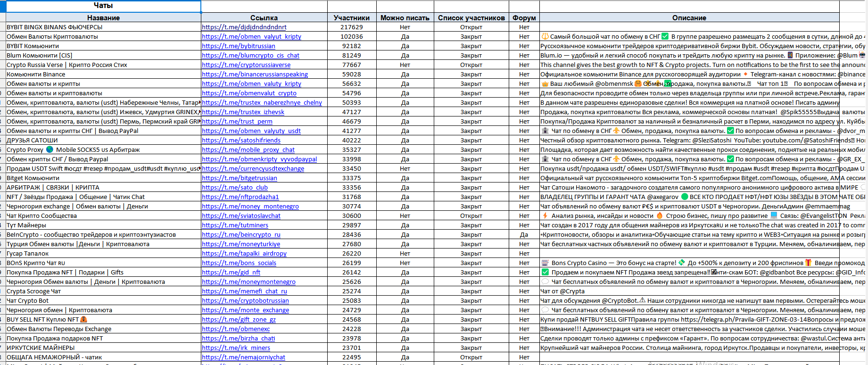Select the Чаты title cell

(103, 6)
